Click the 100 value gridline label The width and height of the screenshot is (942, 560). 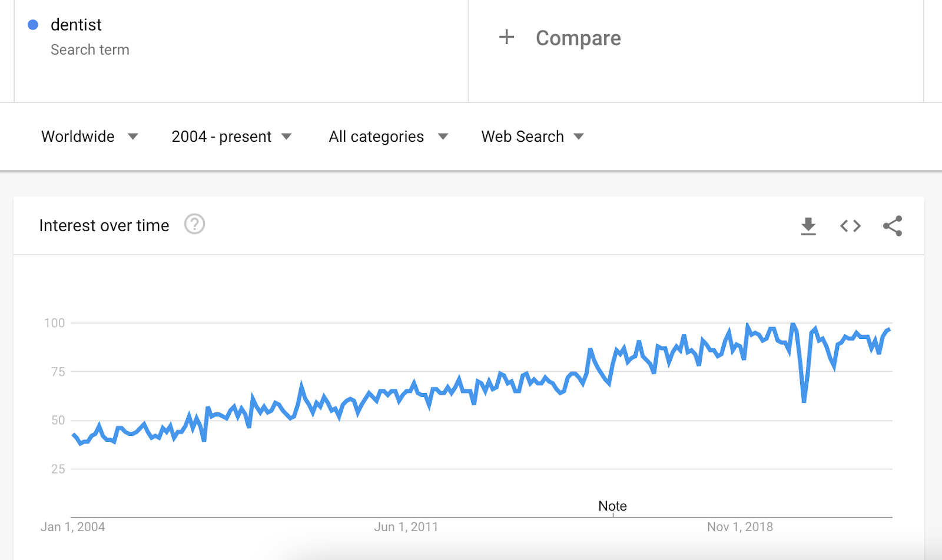[x=55, y=323]
